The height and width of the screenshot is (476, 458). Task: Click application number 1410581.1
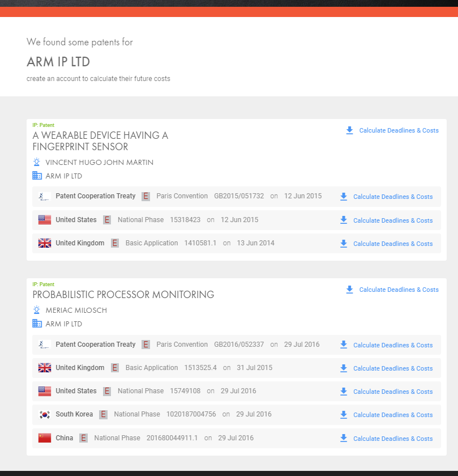point(200,243)
